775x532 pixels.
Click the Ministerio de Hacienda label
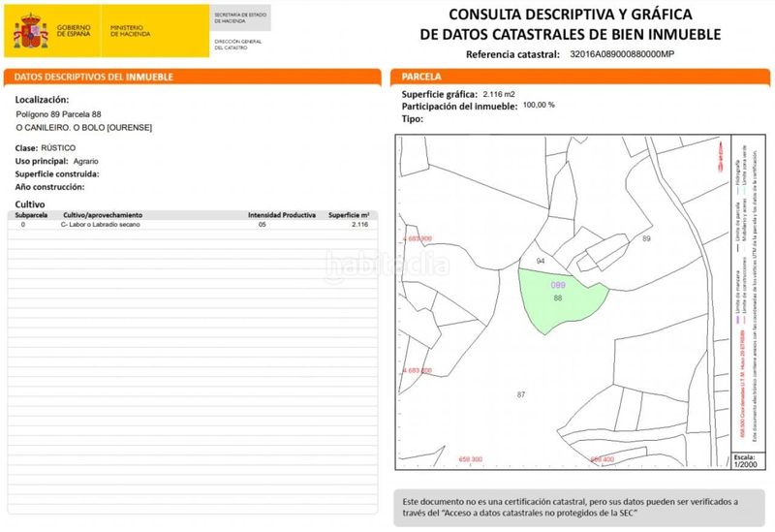coord(131,31)
